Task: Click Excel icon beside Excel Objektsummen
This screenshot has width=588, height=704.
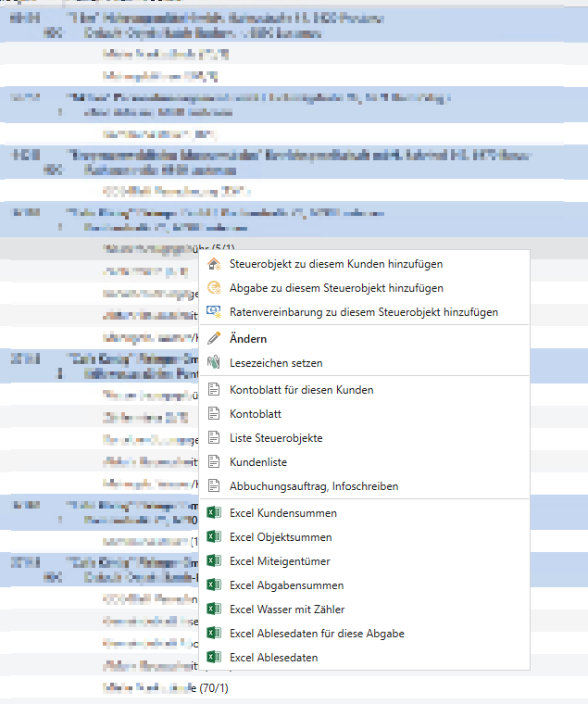Action: point(214,536)
